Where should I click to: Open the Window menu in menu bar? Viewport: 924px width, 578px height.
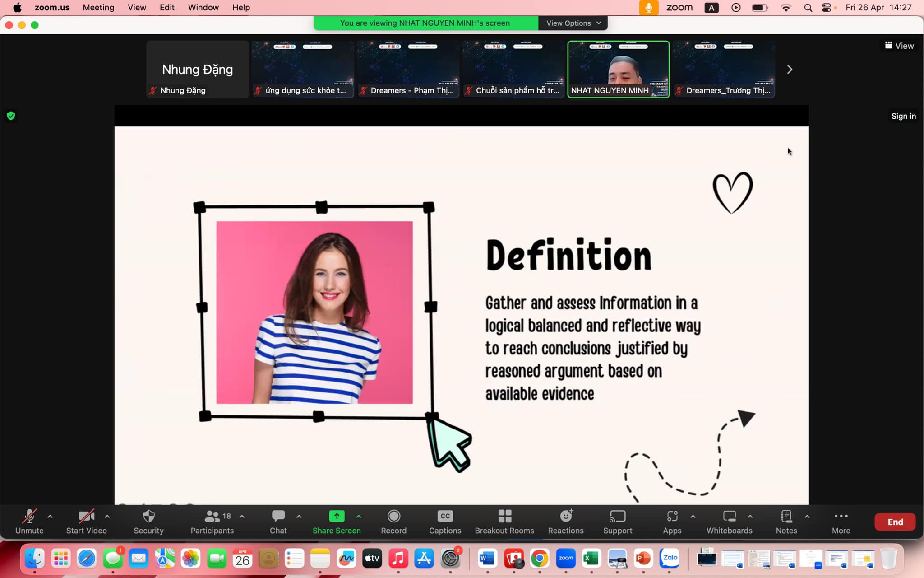pos(203,7)
